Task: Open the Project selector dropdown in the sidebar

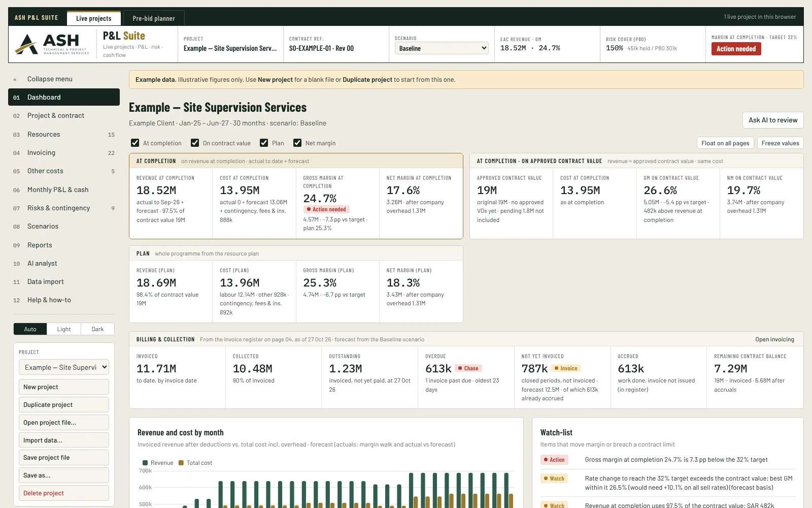Action: click(x=64, y=367)
